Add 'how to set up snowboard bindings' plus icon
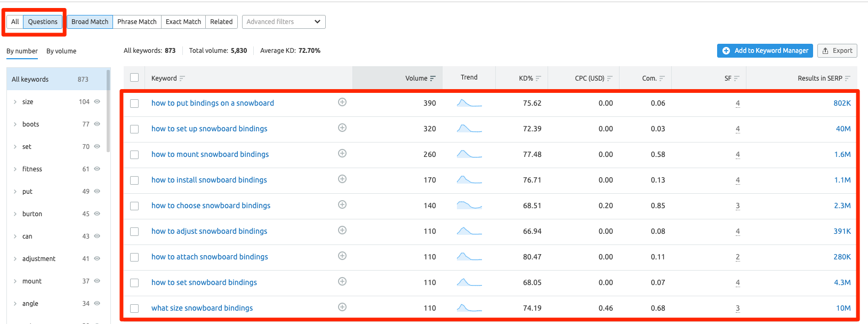868x324 pixels. (x=342, y=128)
